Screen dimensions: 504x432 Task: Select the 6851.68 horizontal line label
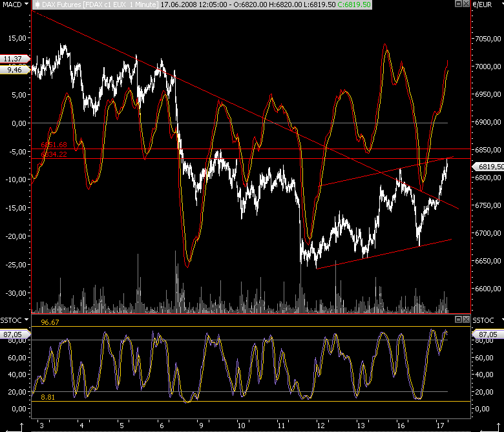point(54,145)
